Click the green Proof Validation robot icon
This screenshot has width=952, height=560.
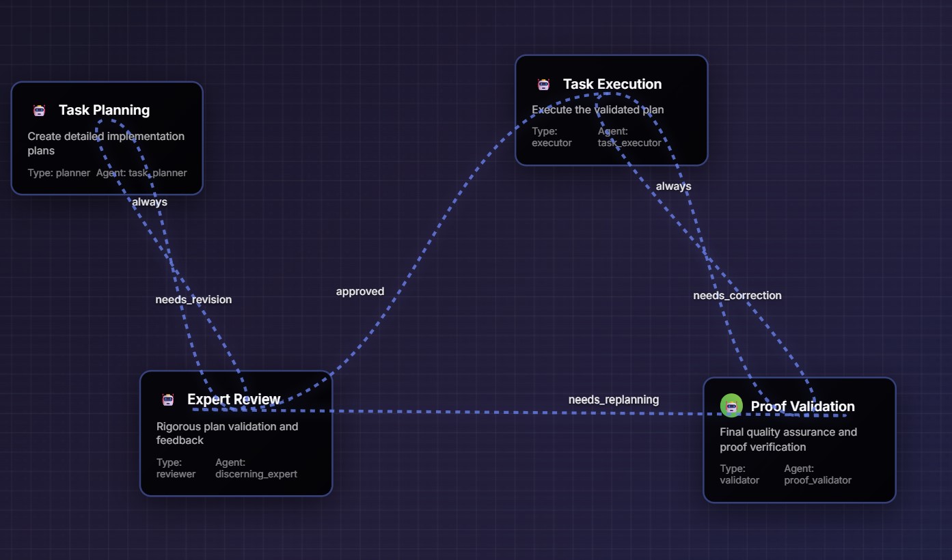click(x=731, y=406)
